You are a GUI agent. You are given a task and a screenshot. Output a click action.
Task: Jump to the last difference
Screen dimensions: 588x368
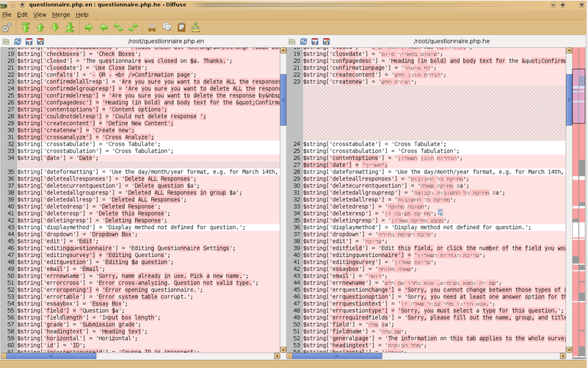(x=70, y=28)
